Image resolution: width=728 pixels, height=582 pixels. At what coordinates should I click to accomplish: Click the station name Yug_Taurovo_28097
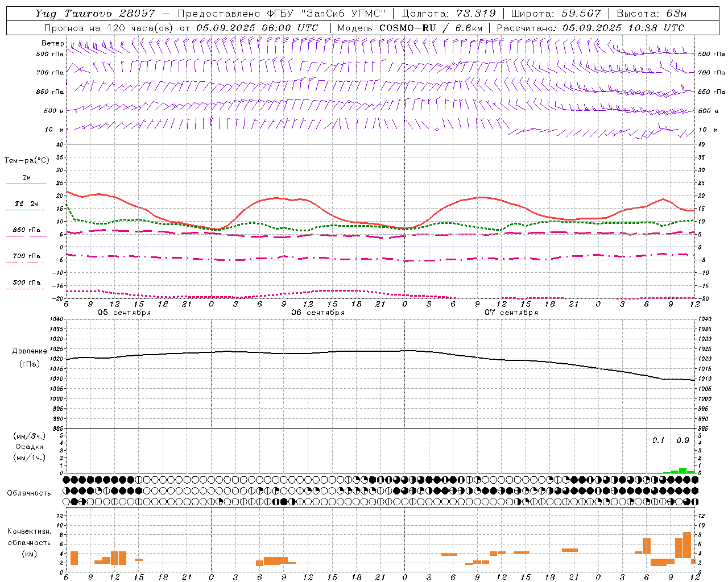click(x=95, y=14)
